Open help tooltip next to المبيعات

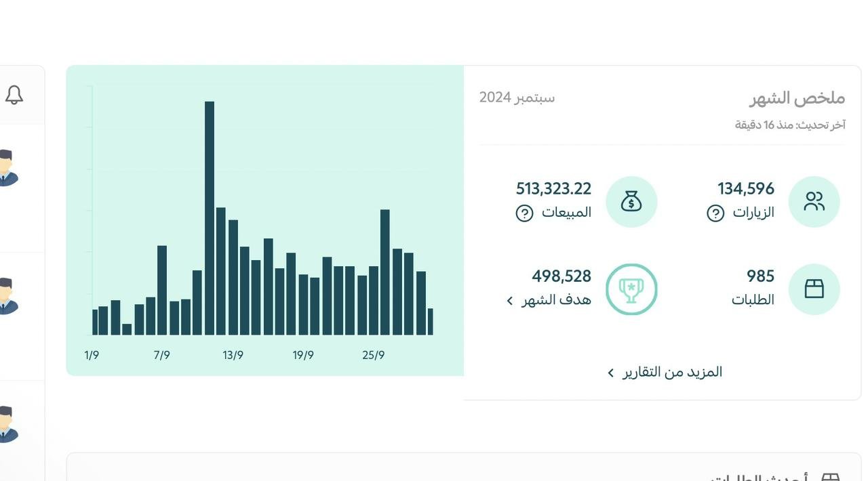(524, 213)
